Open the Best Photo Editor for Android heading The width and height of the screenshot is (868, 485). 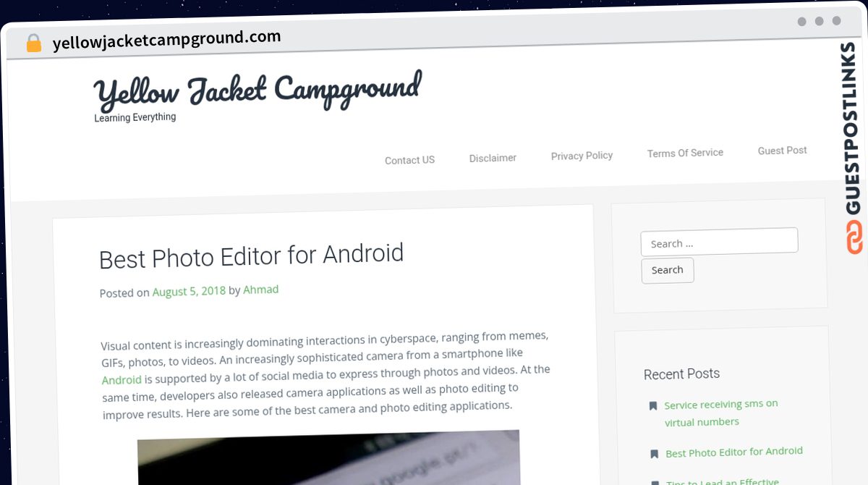(x=251, y=256)
